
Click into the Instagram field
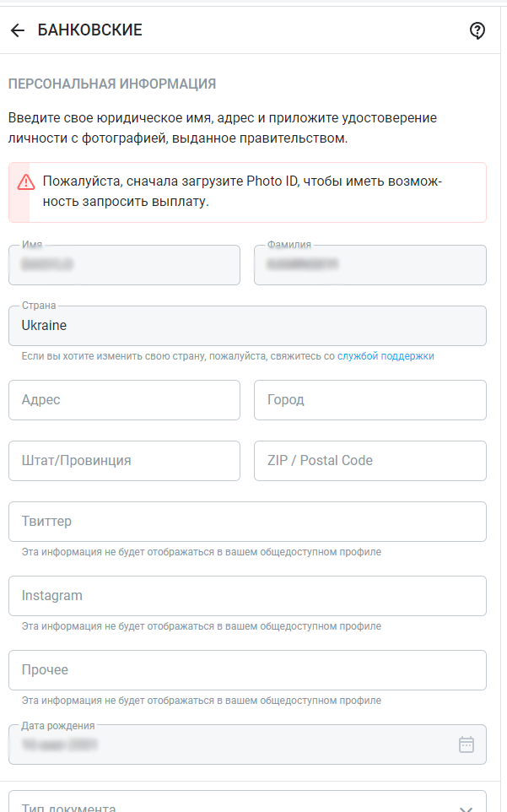pyautogui.click(x=247, y=596)
